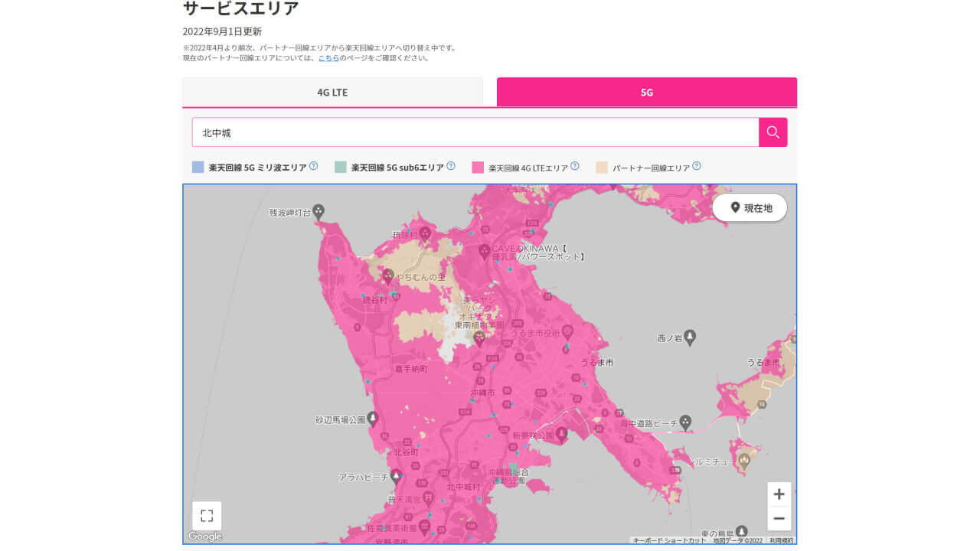Click the 現在地 location pin icon
Viewport: 980px width, 551px height.
point(733,207)
